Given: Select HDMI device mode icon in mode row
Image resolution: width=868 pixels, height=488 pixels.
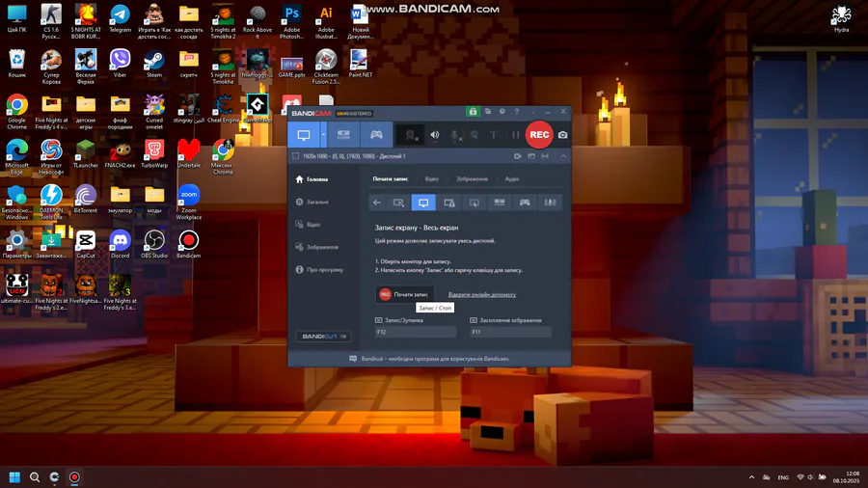Looking at the screenshot, I should coord(500,203).
